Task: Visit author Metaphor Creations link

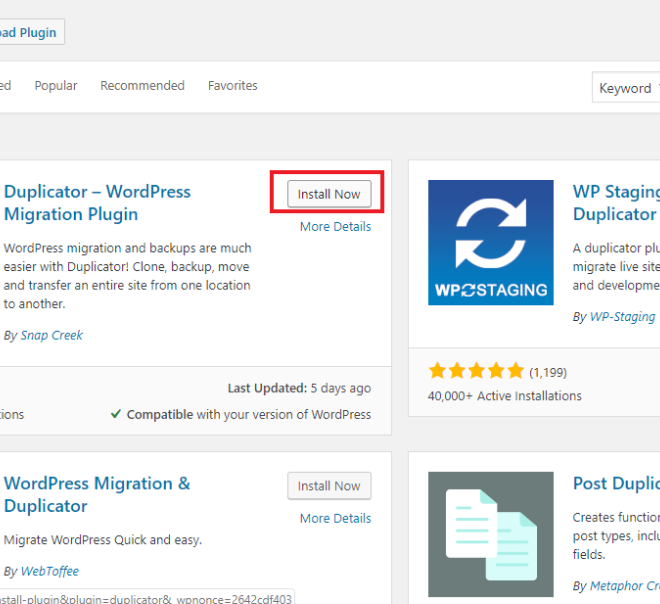Action: click(625, 585)
